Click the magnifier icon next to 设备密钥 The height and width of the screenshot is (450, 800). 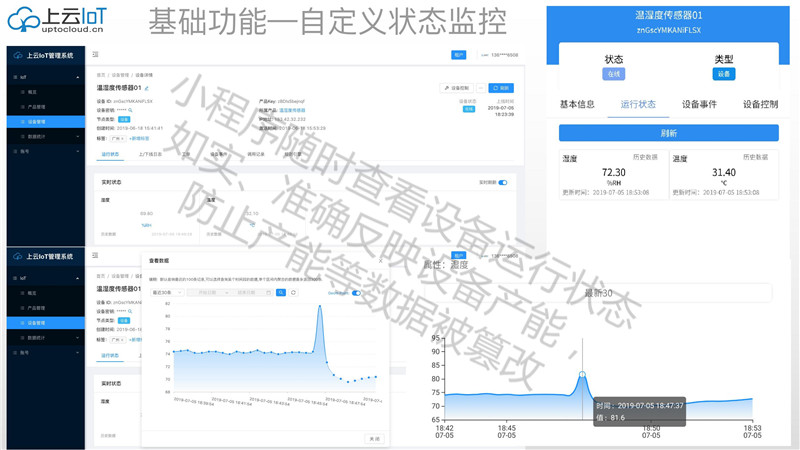[130, 111]
